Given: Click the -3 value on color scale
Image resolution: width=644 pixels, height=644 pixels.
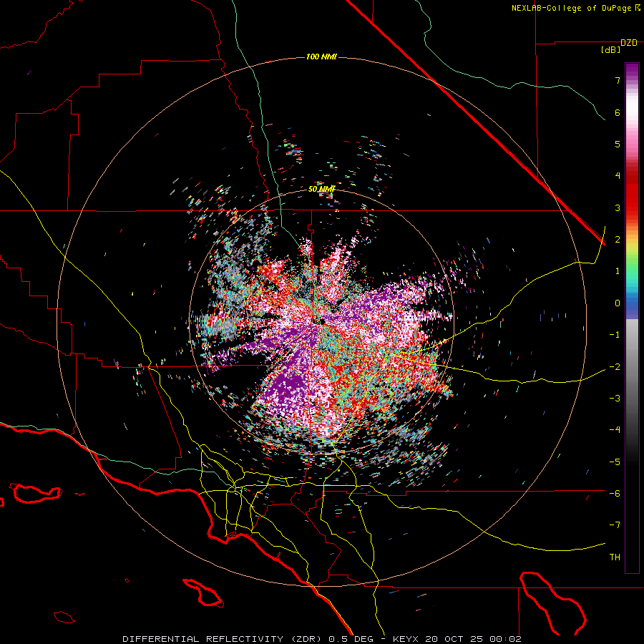Looking at the screenshot, I should coord(615,399).
